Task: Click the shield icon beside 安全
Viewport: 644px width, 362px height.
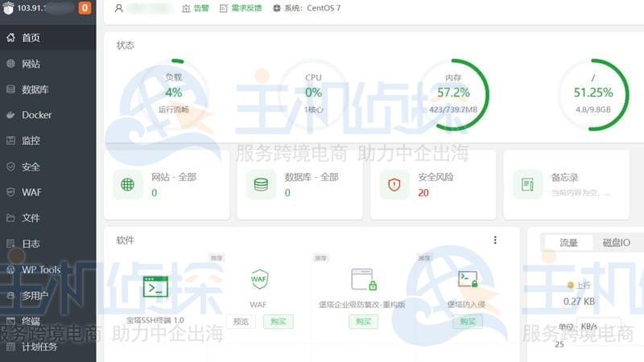Action: point(10,167)
